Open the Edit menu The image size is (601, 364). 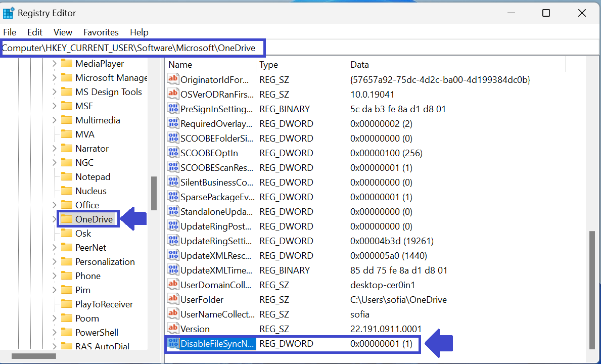pos(35,32)
